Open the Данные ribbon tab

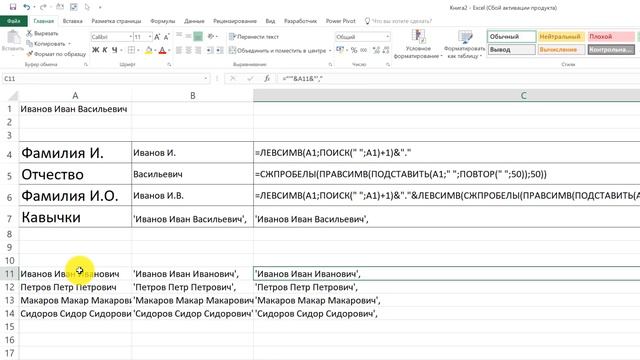[194, 21]
